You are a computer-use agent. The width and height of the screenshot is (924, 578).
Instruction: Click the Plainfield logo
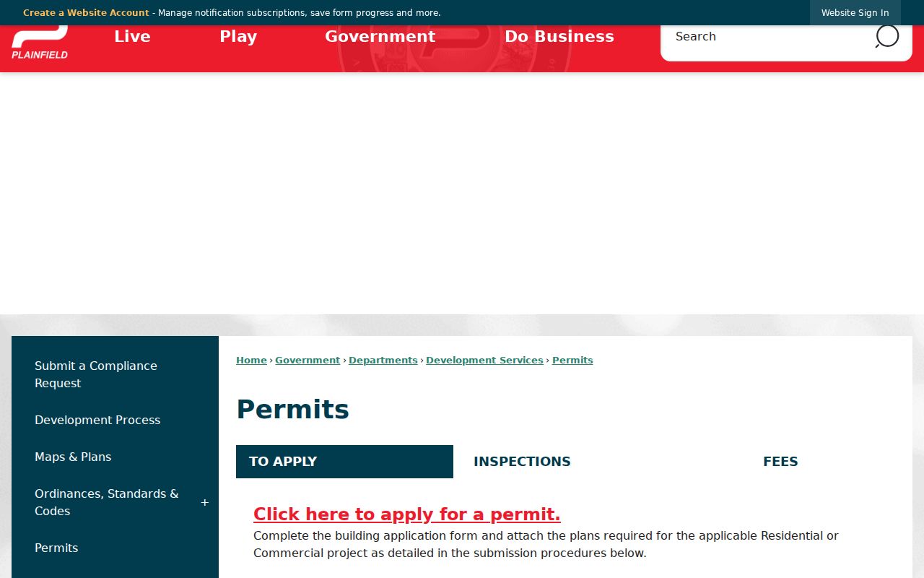click(x=40, y=43)
